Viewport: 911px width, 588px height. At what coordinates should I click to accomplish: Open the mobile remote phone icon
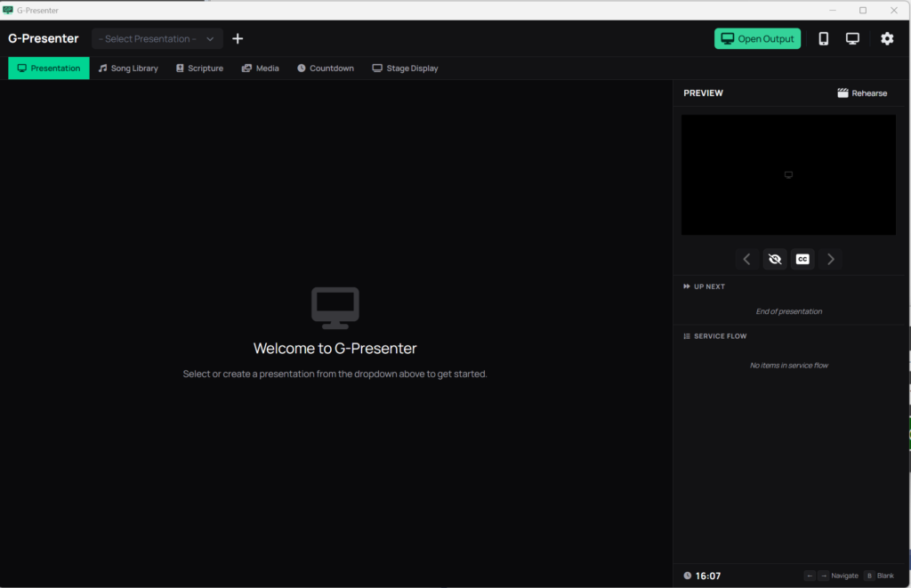pos(823,39)
